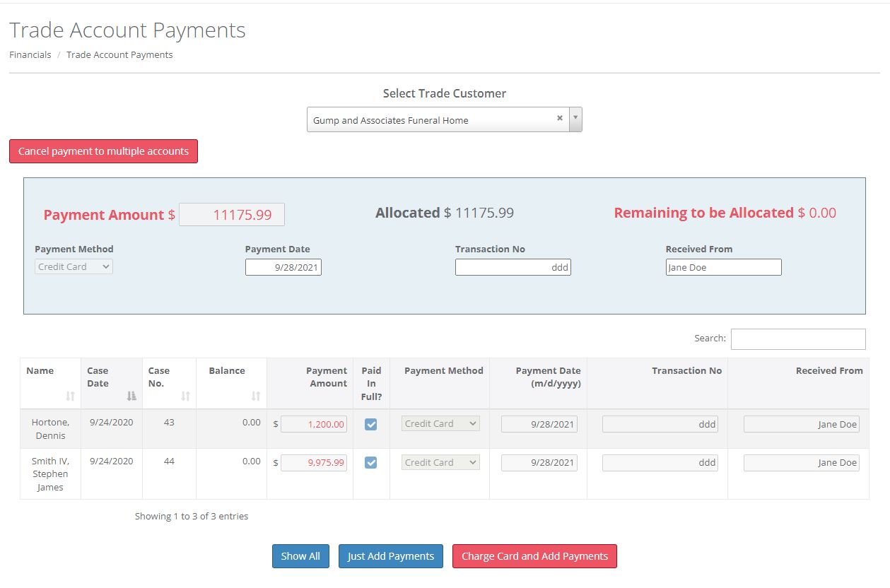Clear the selected trade customer with the x icon
This screenshot has width=890, height=588.
click(559, 119)
